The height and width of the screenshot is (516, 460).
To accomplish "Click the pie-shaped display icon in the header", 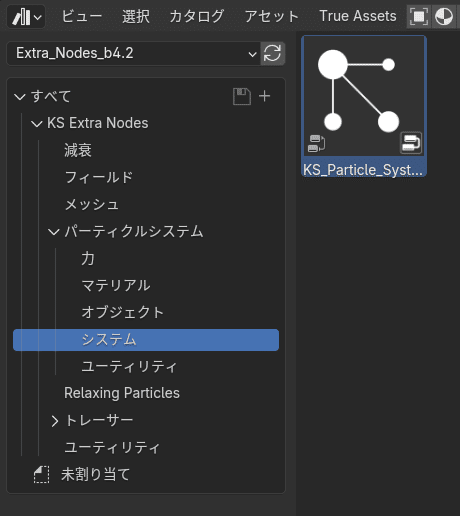I will tap(444, 16).
